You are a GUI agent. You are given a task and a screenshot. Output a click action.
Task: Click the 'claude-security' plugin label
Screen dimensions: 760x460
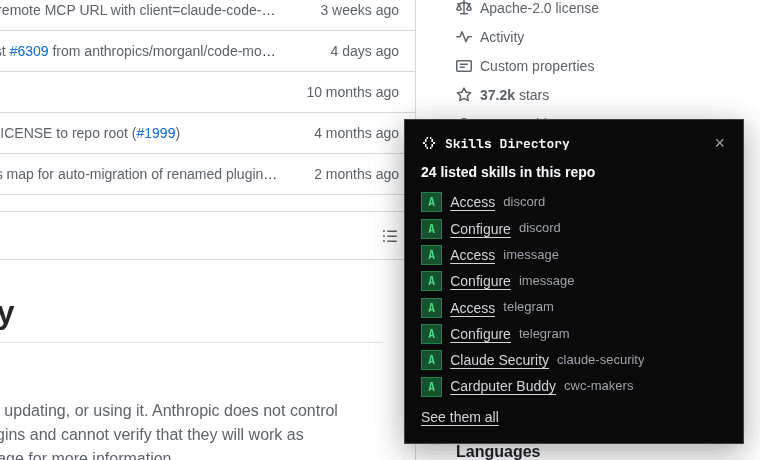click(601, 360)
